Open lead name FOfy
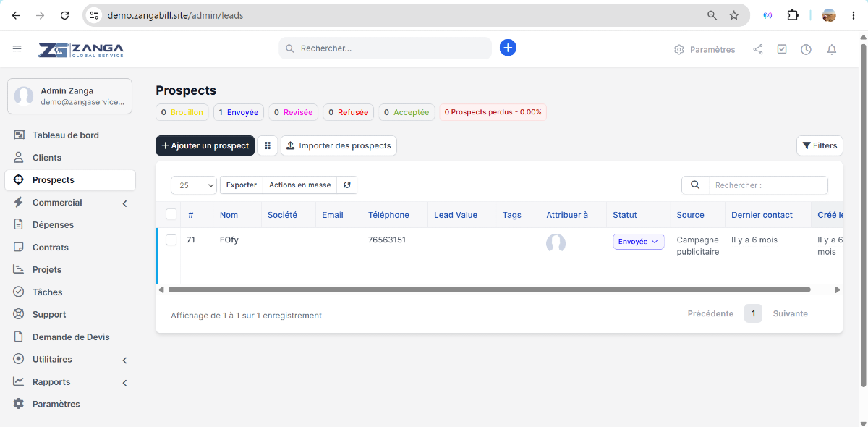868x427 pixels. pos(229,240)
